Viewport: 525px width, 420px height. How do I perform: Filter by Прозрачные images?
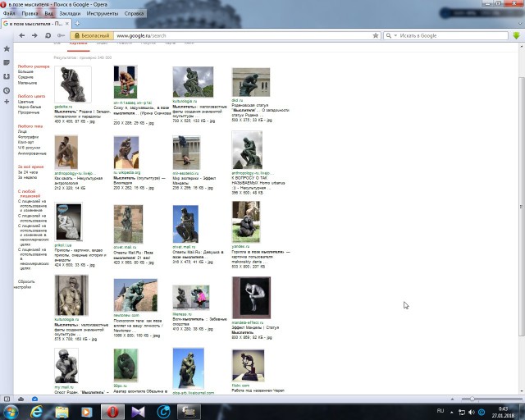click(x=29, y=112)
